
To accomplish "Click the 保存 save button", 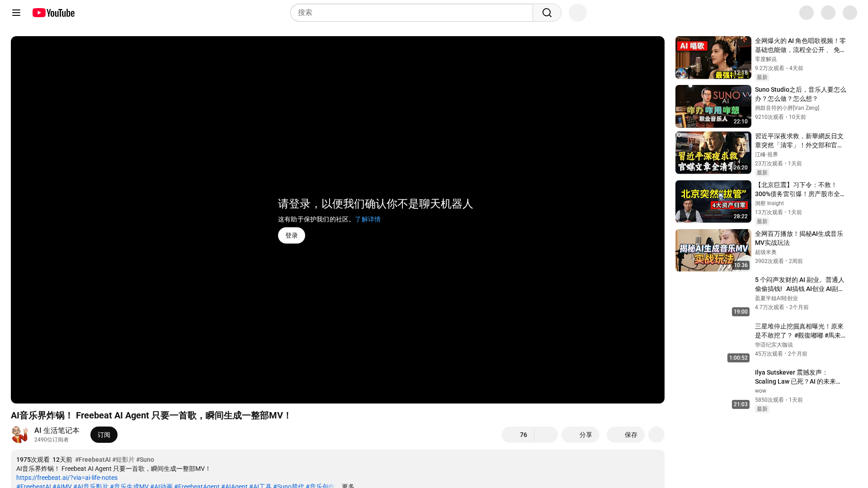I will [625, 435].
